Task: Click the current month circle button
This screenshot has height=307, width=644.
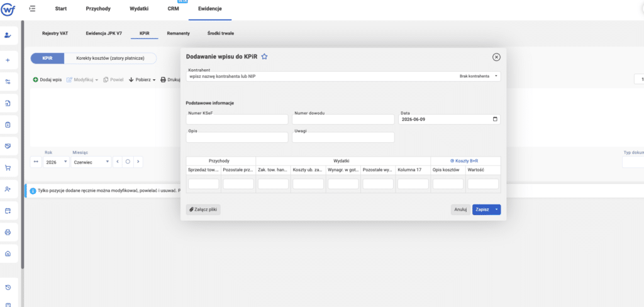Action: pos(128,162)
